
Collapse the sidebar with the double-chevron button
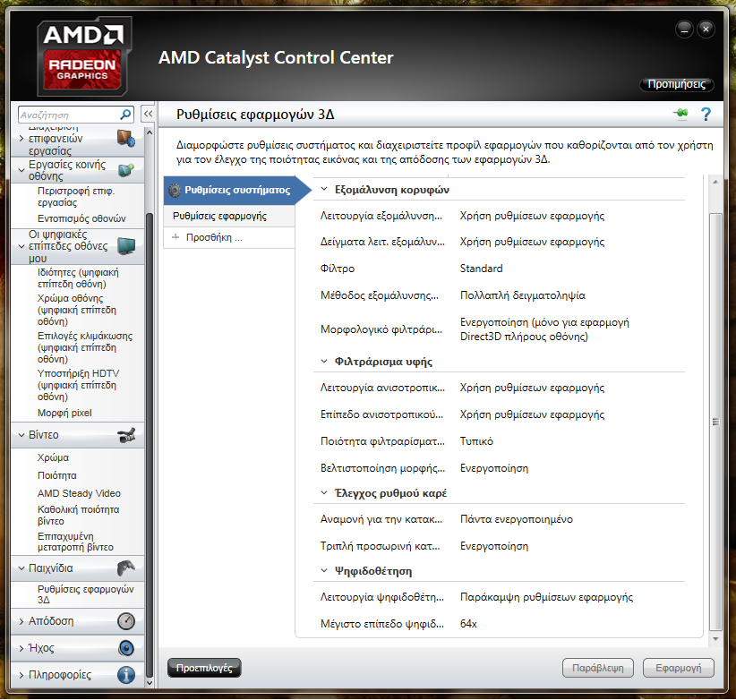(x=148, y=114)
